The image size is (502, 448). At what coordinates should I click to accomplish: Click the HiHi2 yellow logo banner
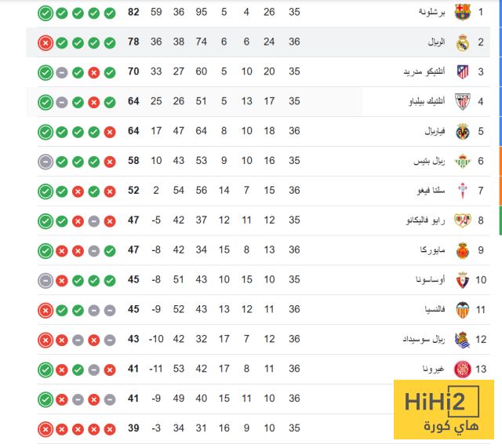pos(444,410)
